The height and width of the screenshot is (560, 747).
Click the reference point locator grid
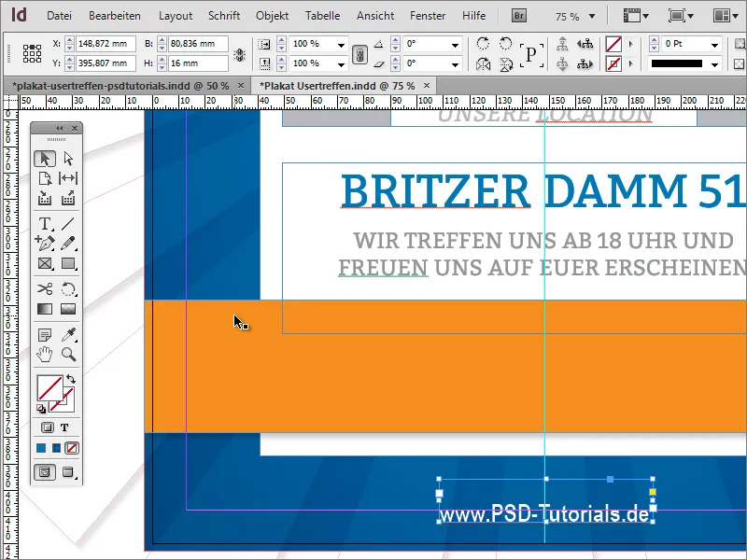coord(32,53)
